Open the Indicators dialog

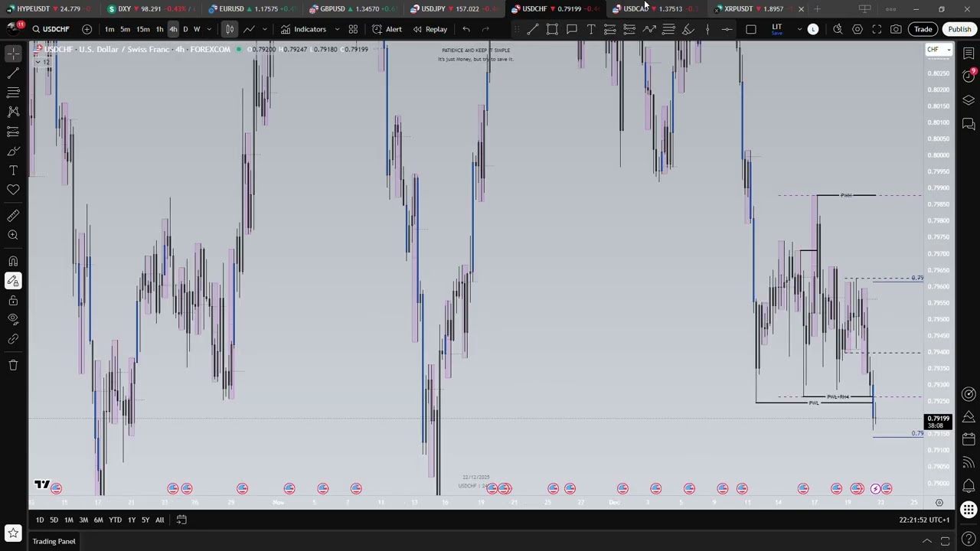pyautogui.click(x=303, y=29)
